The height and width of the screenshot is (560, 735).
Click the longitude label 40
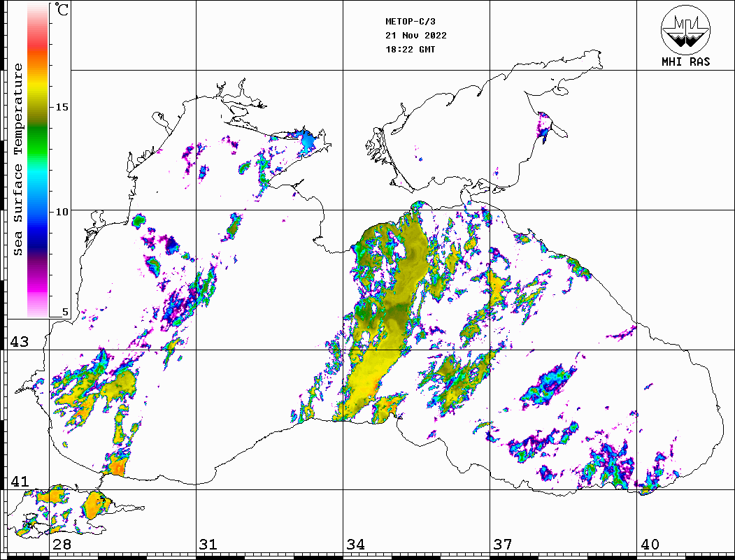(650, 544)
